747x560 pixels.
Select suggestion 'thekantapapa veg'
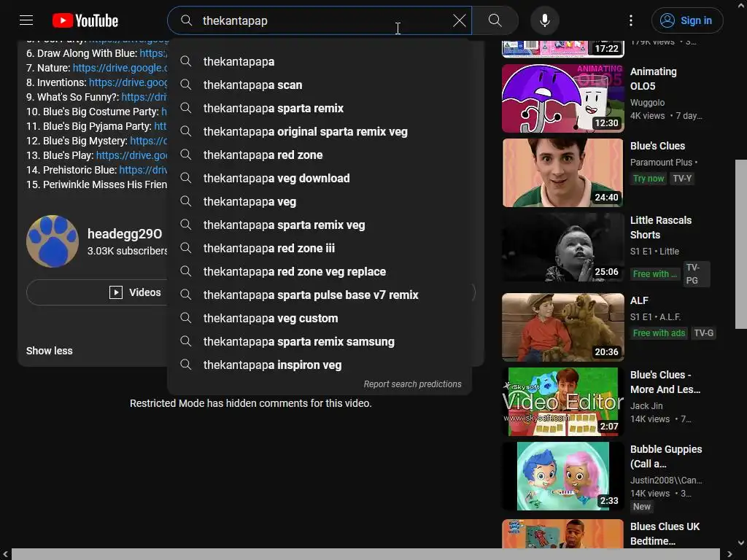pos(320,201)
